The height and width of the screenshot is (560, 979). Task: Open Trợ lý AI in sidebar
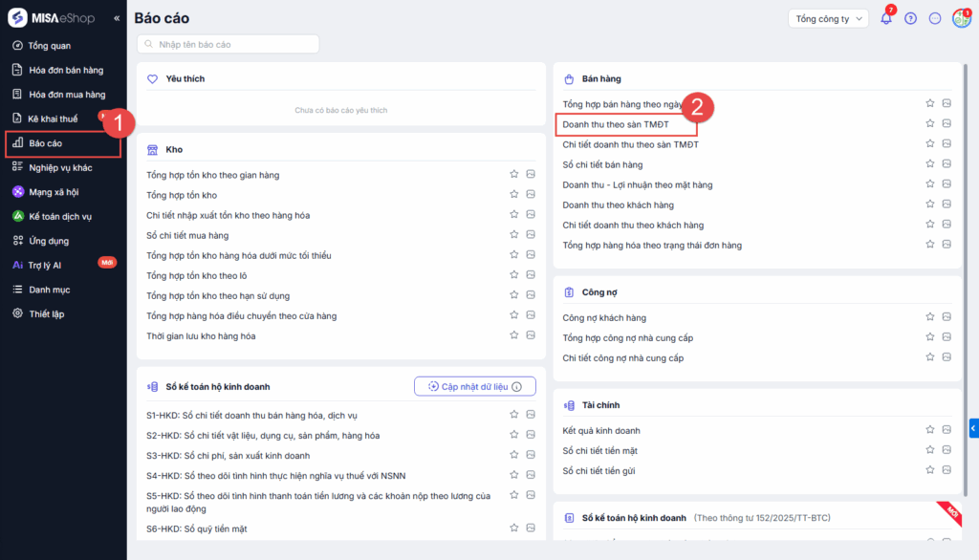tap(45, 265)
